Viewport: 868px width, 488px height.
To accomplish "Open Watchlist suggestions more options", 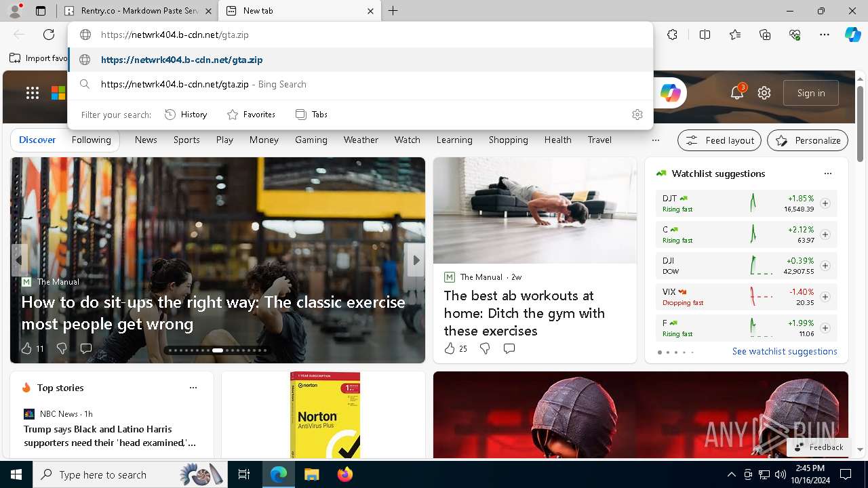I will point(828,174).
